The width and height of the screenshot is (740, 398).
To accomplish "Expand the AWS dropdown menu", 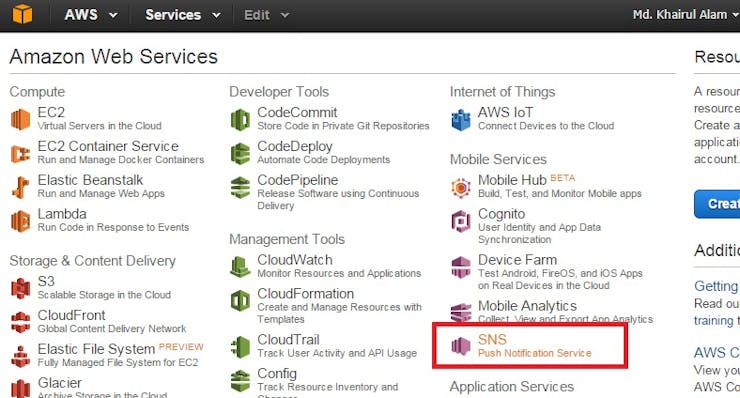I will coord(91,15).
